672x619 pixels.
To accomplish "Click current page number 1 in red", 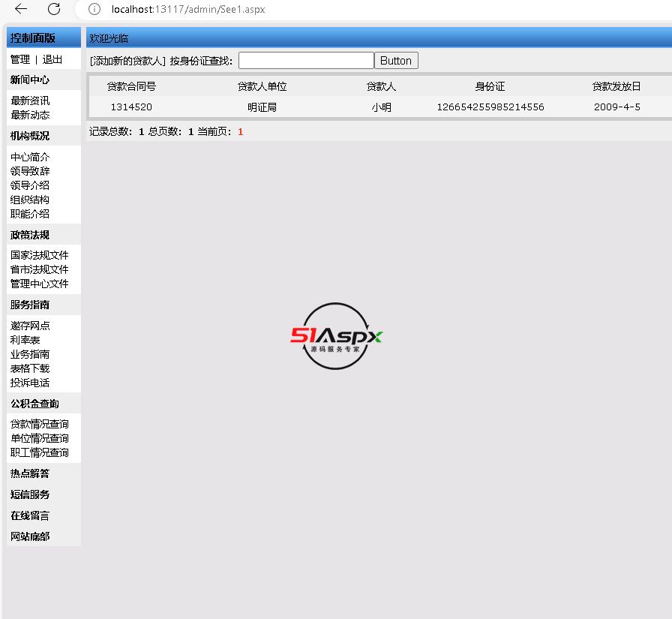I will click(241, 131).
